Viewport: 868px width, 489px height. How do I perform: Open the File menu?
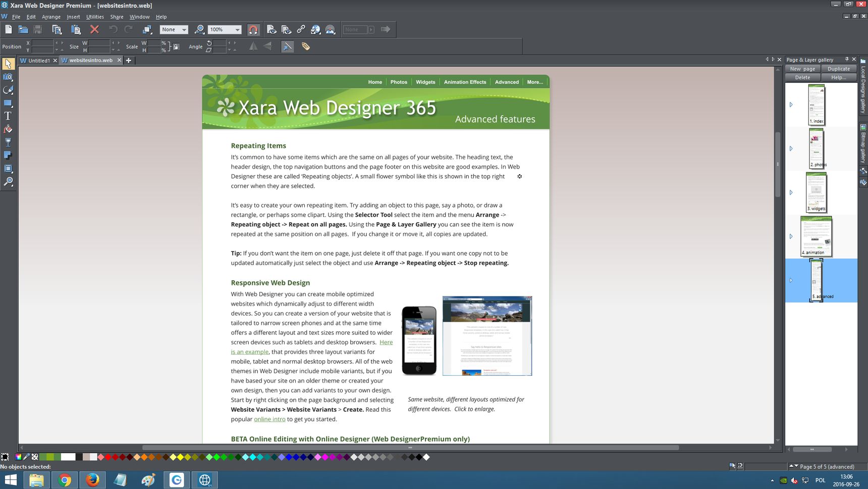tap(16, 17)
